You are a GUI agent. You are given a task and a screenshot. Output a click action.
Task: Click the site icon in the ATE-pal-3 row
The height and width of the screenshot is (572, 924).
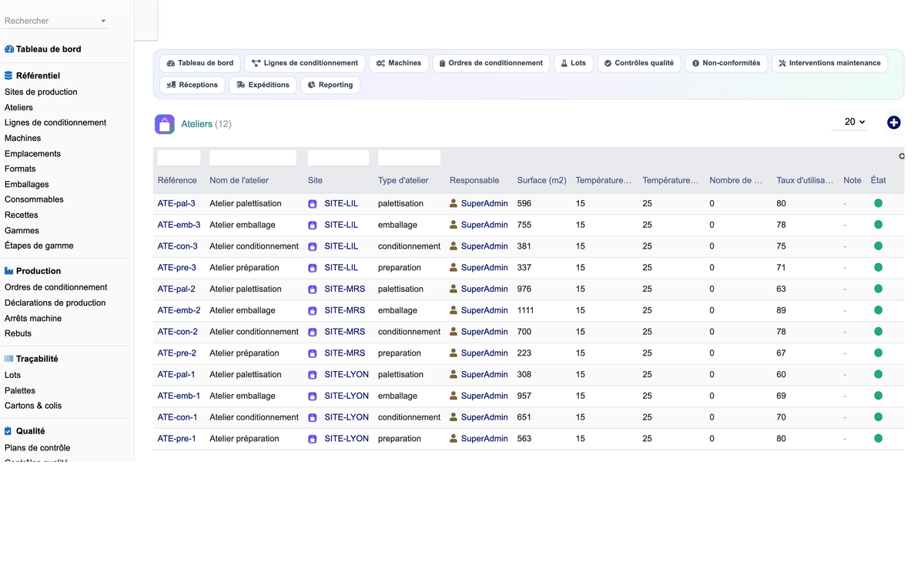coord(313,204)
